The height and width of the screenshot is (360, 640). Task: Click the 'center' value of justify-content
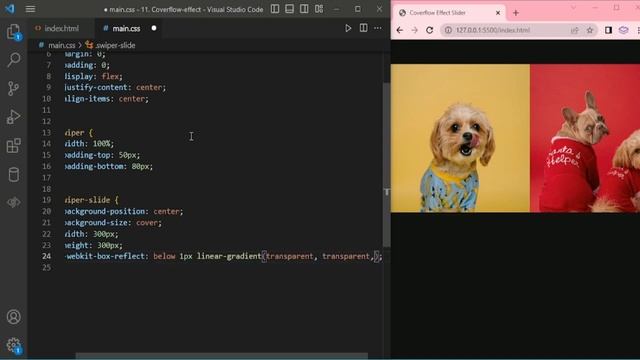click(x=149, y=87)
